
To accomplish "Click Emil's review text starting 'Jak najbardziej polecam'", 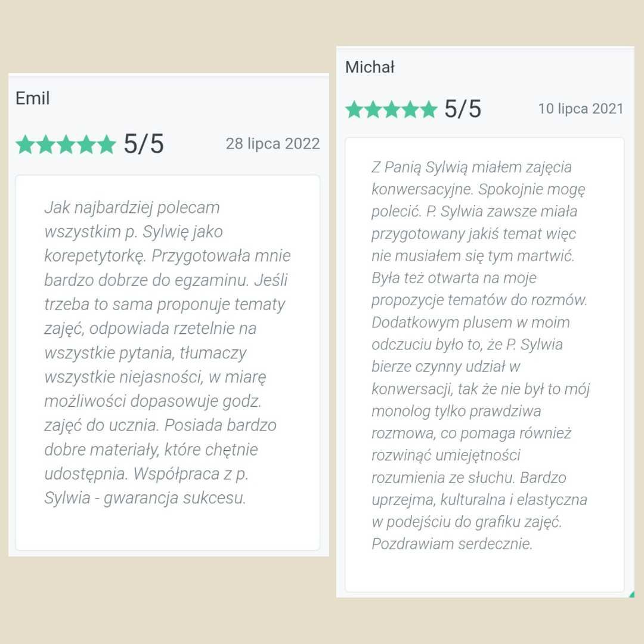I will tap(168, 352).
